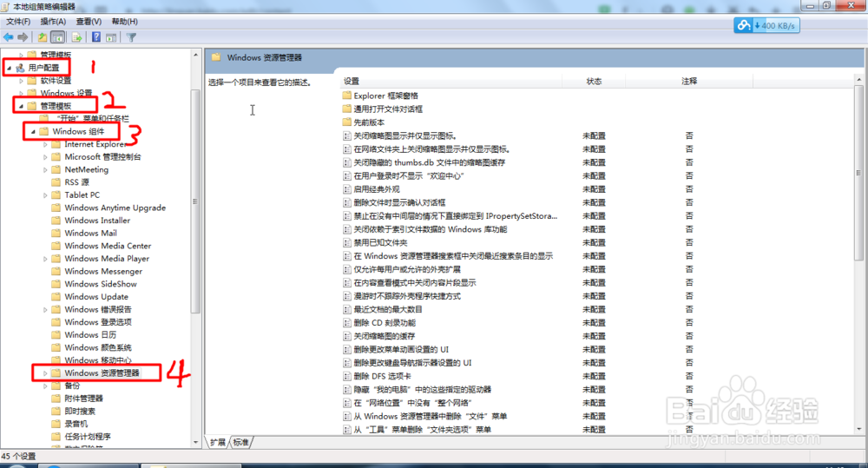Click the folder icon of RSS 源
The image size is (868, 468).
click(x=56, y=181)
